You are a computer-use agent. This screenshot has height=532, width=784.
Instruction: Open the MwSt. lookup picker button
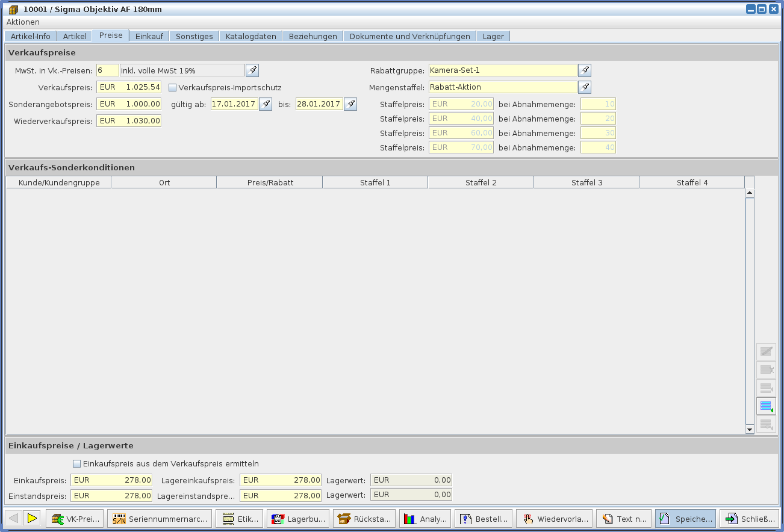252,70
